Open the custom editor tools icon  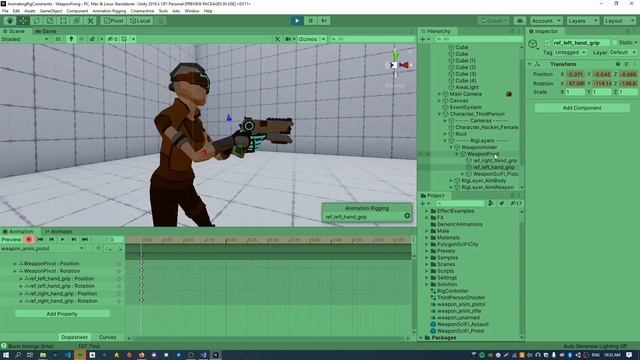pyautogui.click(x=90, y=21)
